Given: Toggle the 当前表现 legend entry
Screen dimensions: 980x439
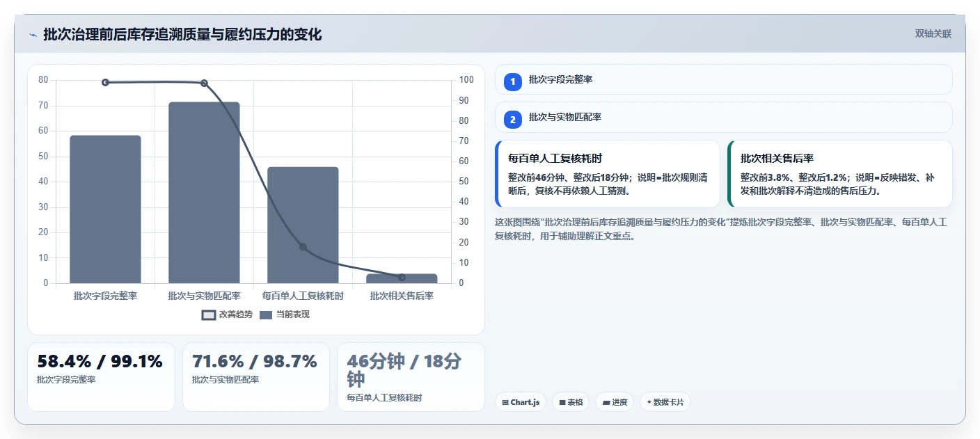Looking at the screenshot, I should 284,314.
